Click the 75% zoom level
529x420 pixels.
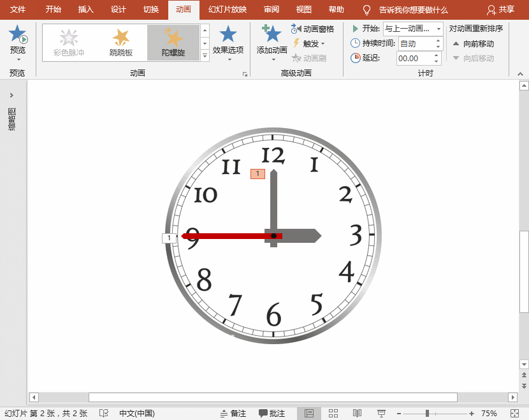click(489, 413)
